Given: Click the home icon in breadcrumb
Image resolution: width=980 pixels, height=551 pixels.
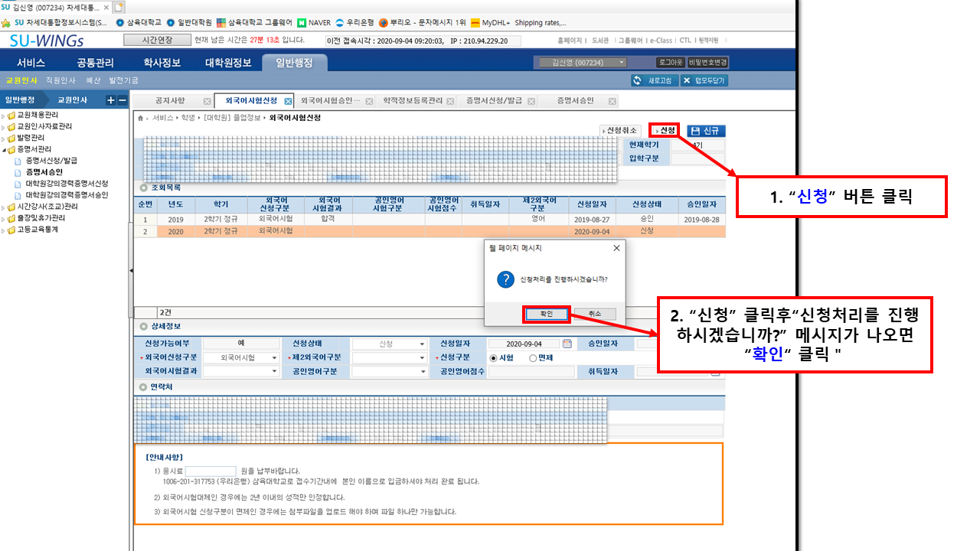Looking at the screenshot, I should point(140,118).
